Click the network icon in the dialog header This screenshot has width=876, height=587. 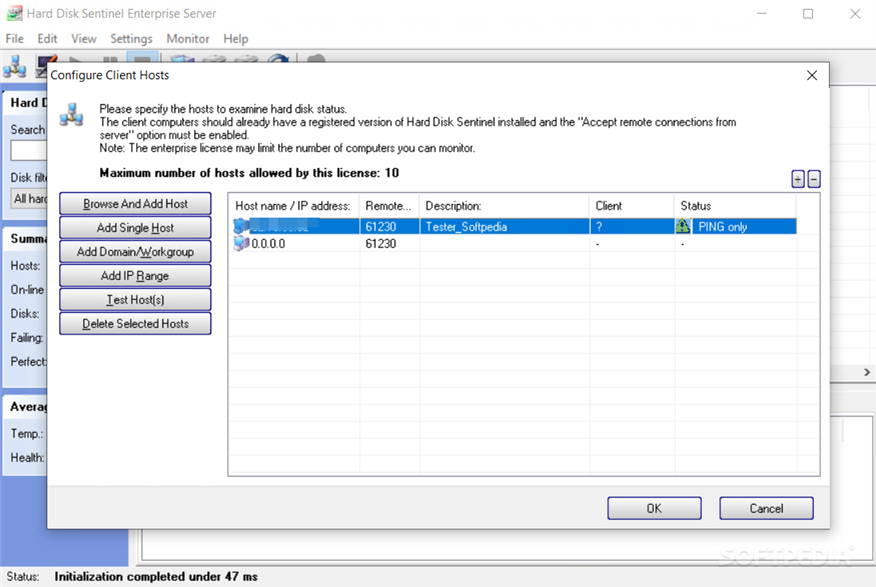tap(72, 114)
